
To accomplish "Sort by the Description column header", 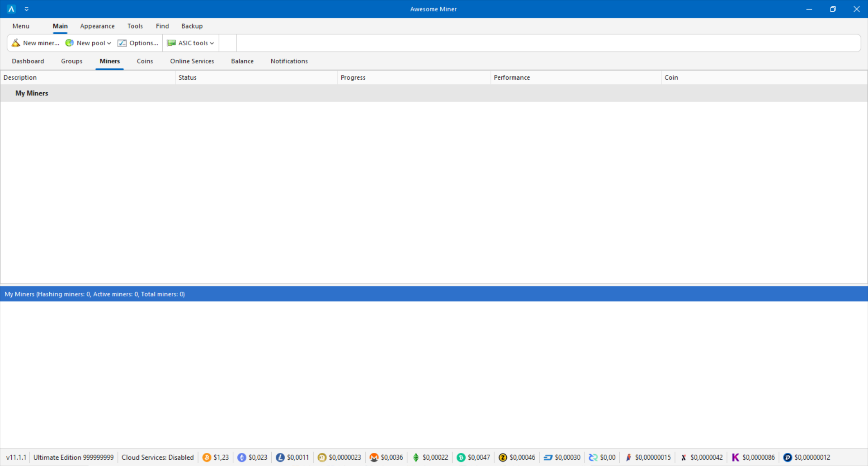I will pos(88,78).
